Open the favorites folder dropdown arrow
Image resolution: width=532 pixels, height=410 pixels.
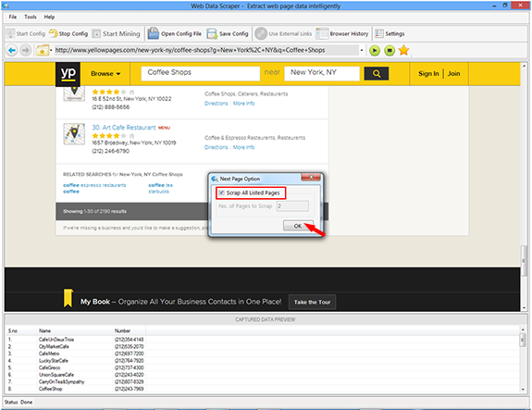[x=51, y=51]
